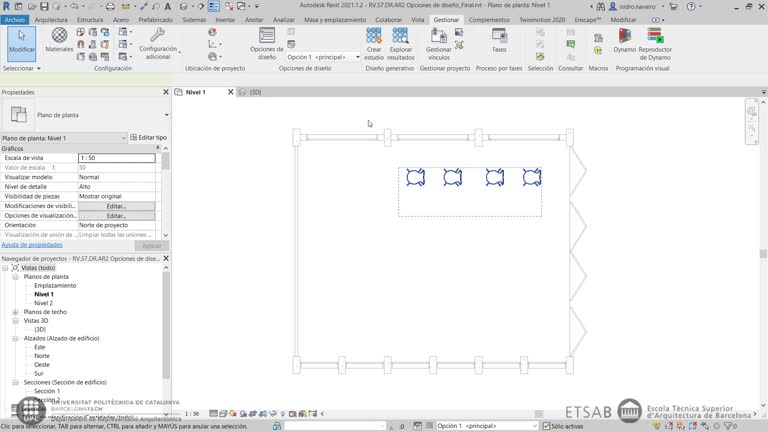Expand the Planos de techo node
This screenshot has height=432, width=768.
[x=16, y=312]
